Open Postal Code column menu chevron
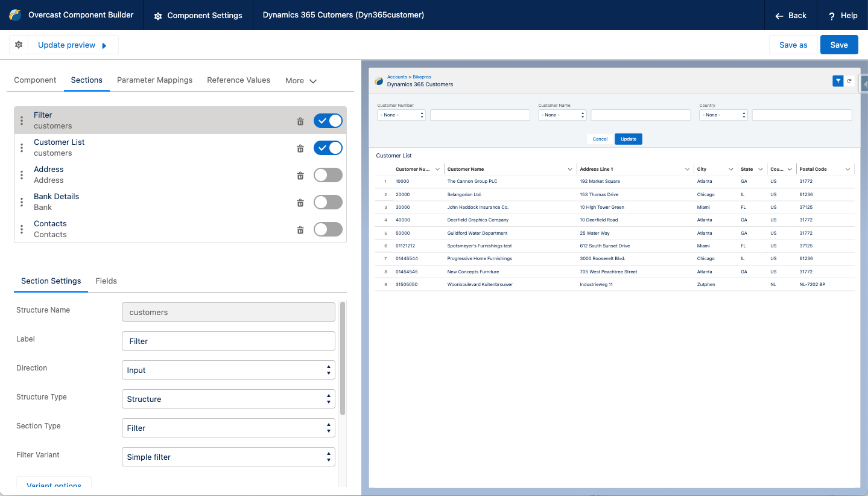 click(847, 170)
